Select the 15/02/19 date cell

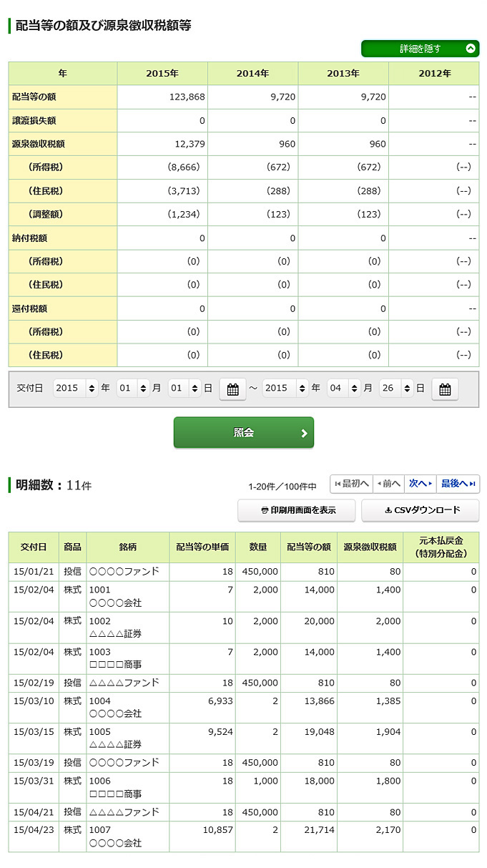pyautogui.click(x=34, y=683)
